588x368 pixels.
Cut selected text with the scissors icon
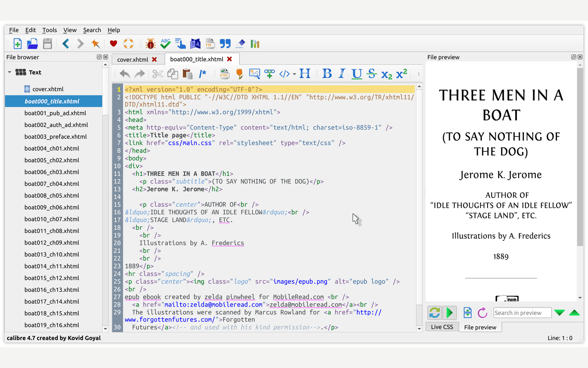point(158,74)
